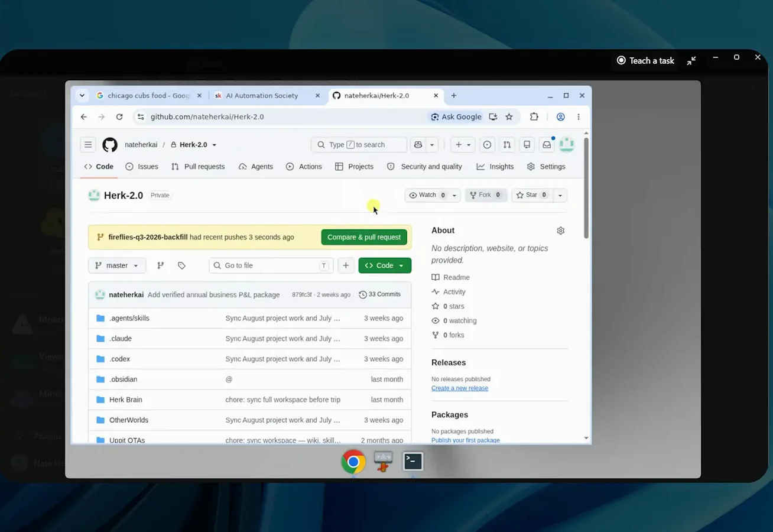The width and height of the screenshot is (773, 532).
Task: Open the 33 Commits history link
Action: click(x=379, y=294)
